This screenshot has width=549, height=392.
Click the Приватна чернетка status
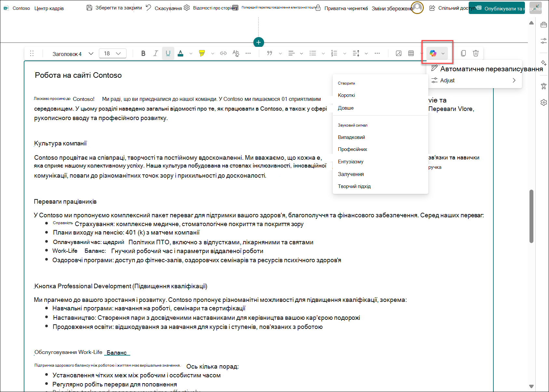342,8
